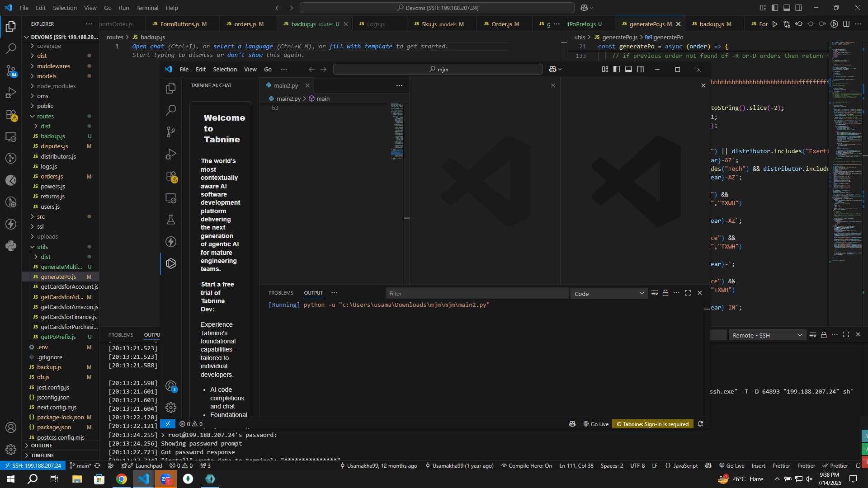Open Customize Layout icon in back window title bar
The width and height of the screenshot is (868, 488).
coord(763,8)
